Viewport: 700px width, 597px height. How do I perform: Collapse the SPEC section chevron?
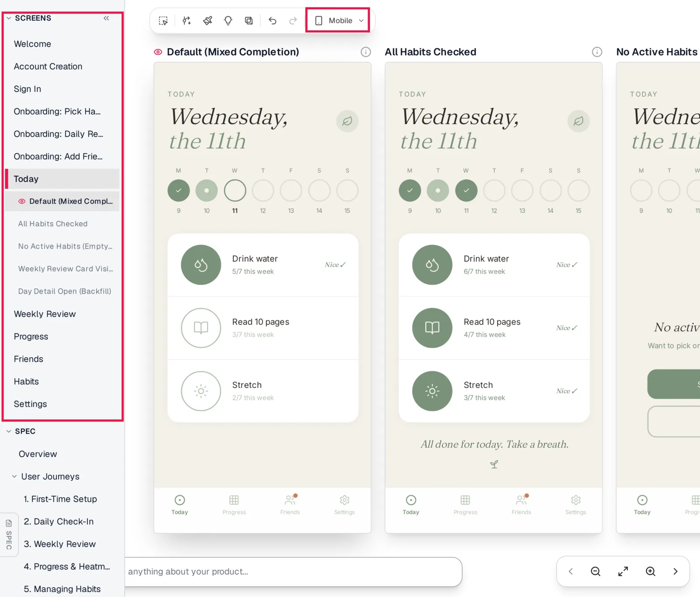click(x=9, y=431)
